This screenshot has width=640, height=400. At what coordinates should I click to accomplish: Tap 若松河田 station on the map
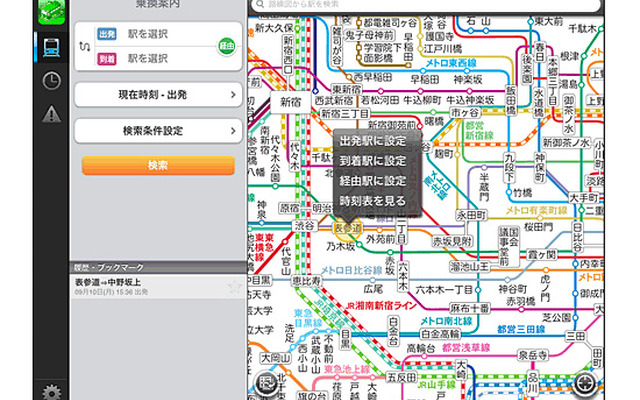380,100
